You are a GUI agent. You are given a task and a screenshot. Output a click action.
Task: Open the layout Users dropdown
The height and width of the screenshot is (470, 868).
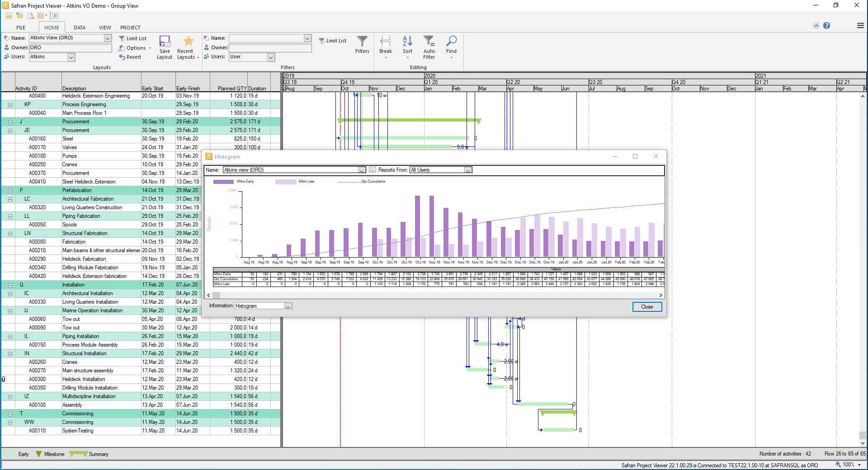pos(71,57)
